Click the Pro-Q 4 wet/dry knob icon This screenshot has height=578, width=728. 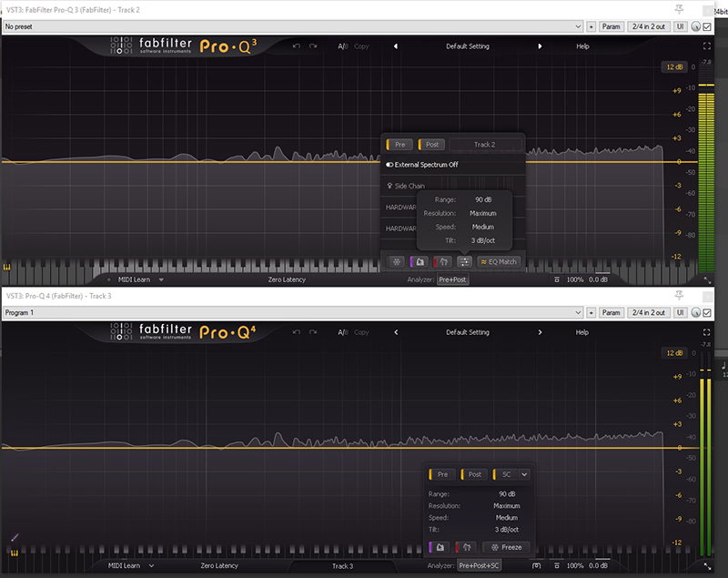695,312
